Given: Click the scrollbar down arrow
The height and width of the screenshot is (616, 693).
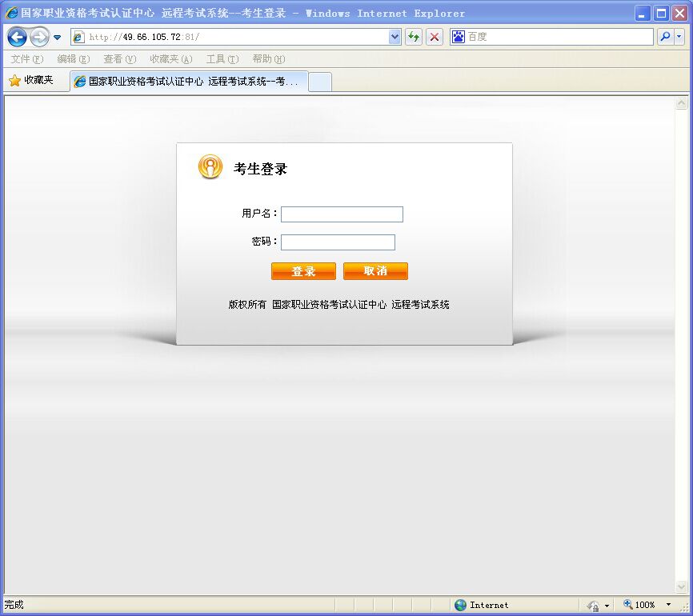Looking at the screenshot, I should click(682, 586).
